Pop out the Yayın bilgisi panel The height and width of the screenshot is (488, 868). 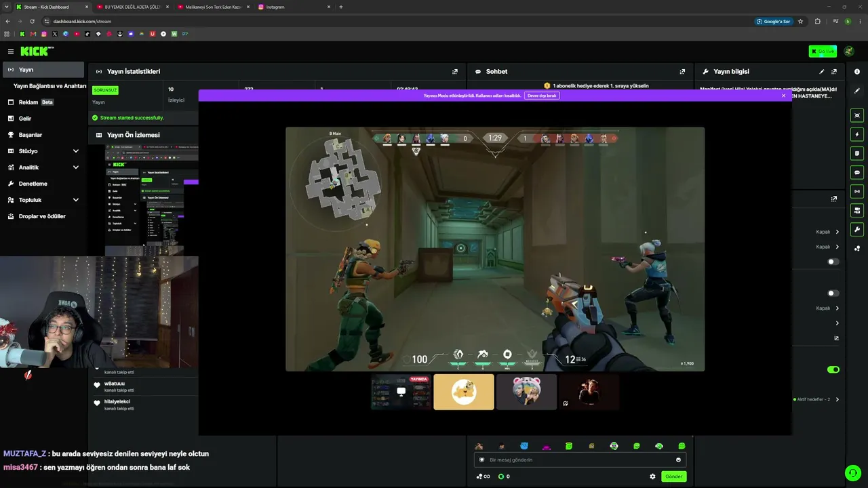click(x=834, y=71)
